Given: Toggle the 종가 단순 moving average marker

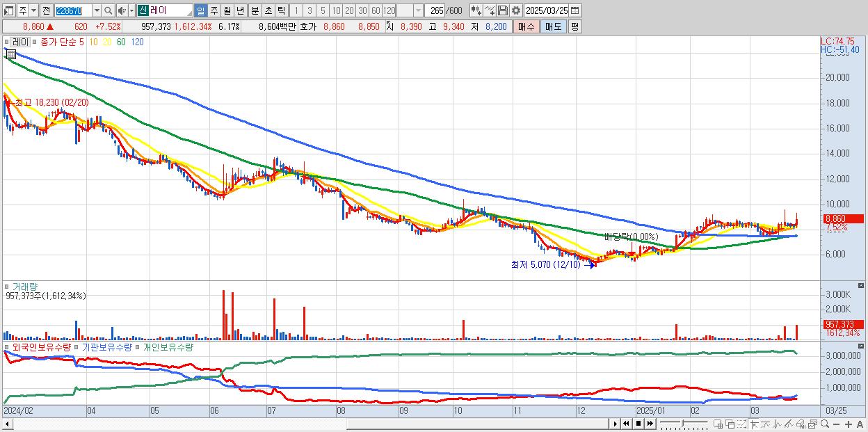Looking at the screenshot, I should (x=36, y=42).
